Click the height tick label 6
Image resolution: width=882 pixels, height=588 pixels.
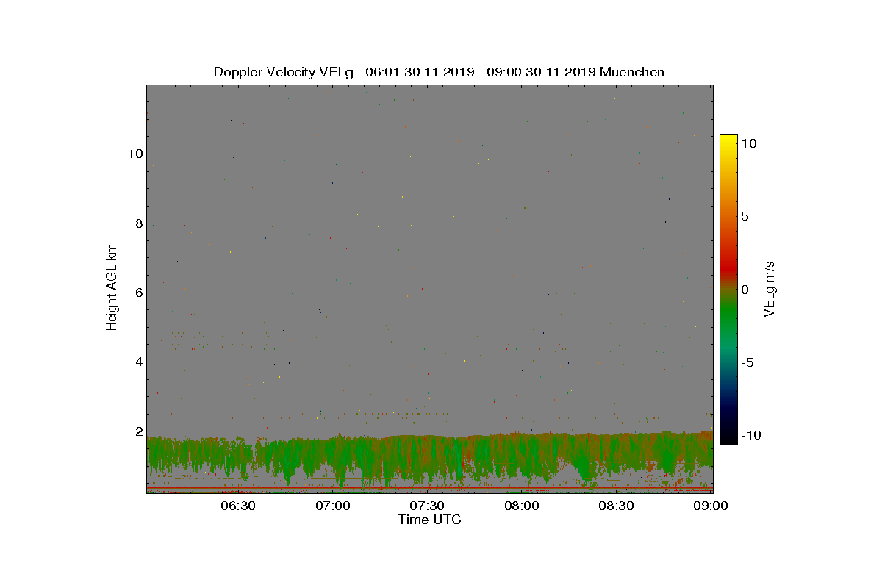click(x=138, y=293)
